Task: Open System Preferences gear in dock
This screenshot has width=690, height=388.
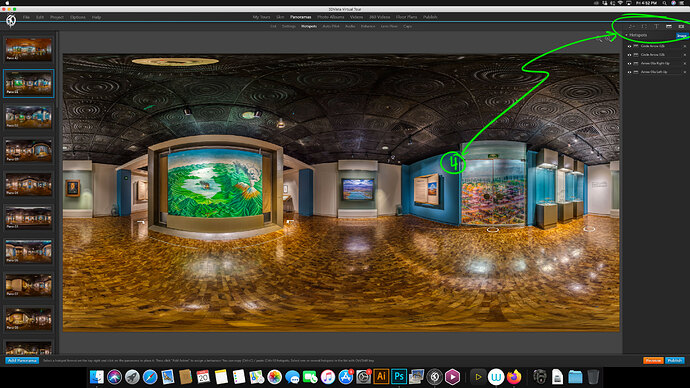Action: pos(363,377)
